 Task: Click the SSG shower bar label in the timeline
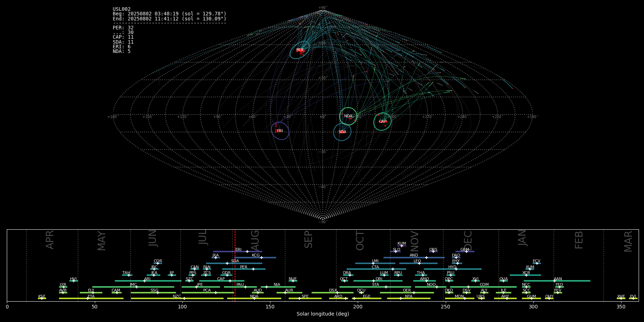tap(154, 291)
